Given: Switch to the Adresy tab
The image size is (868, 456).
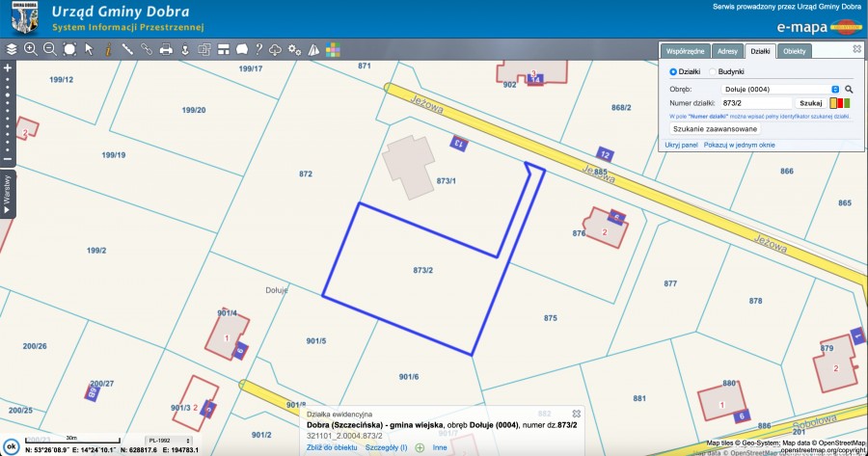Looking at the screenshot, I should [728, 51].
